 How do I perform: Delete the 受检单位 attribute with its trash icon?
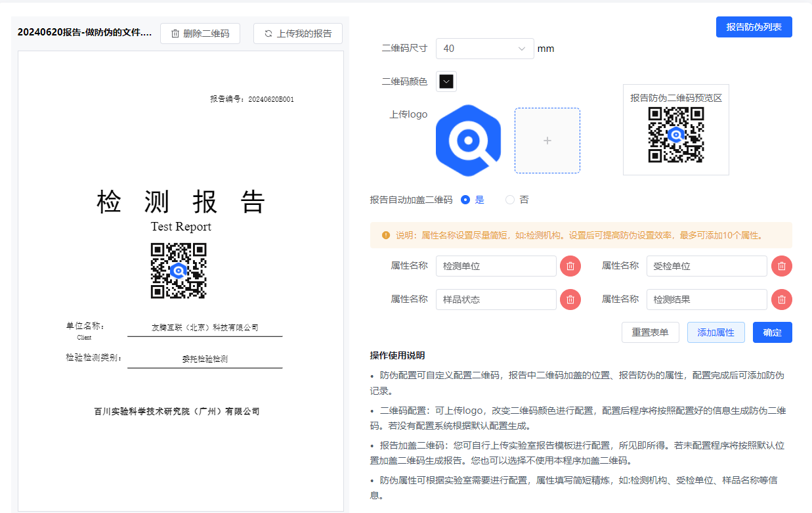point(782,266)
